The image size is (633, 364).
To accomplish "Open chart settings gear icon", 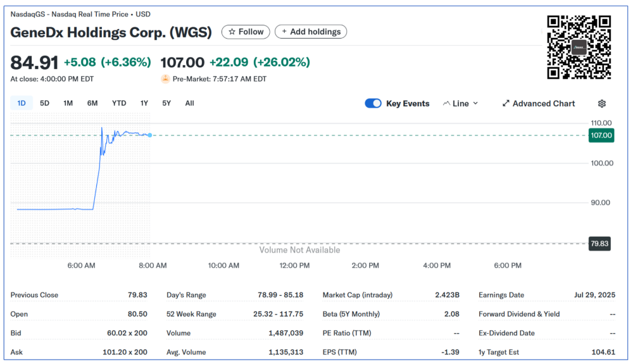I will coord(601,104).
